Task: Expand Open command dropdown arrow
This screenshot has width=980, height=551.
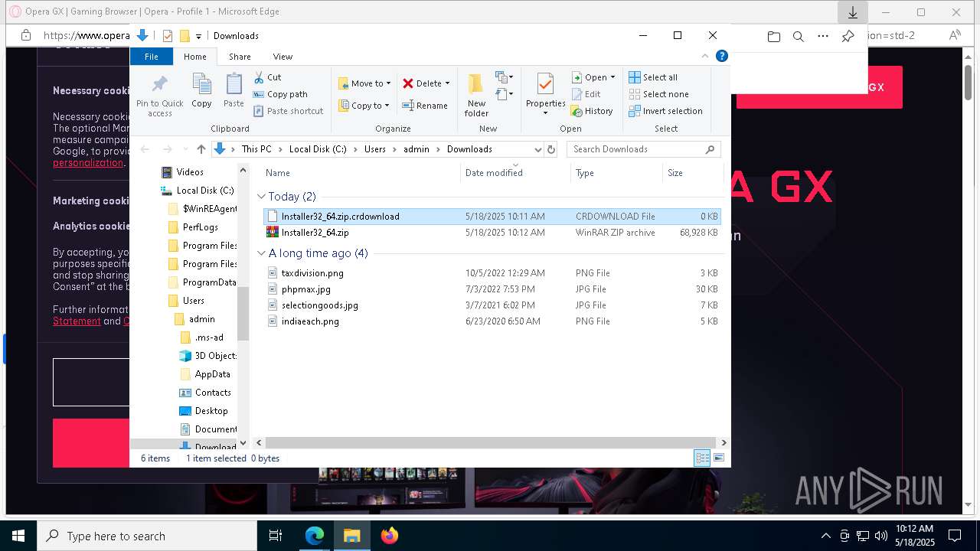Action: [x=612, y=77]
